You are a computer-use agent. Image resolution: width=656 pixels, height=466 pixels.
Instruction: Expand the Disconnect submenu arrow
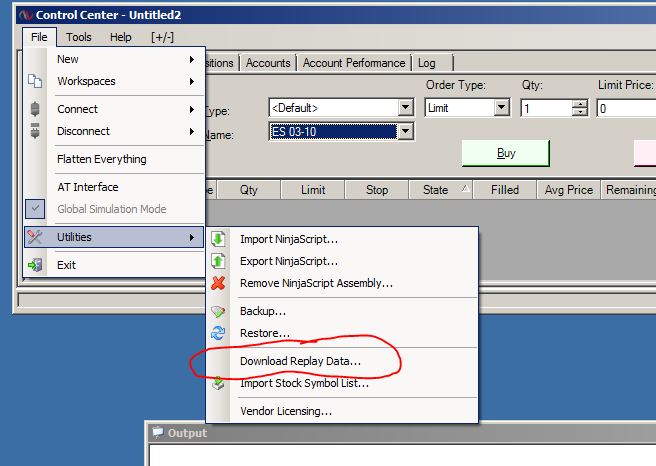point(192,131)
